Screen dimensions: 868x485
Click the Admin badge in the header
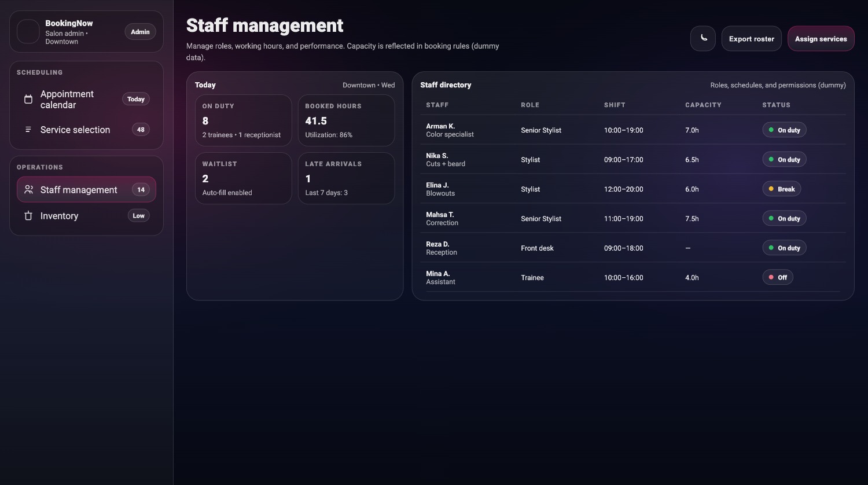(x=140, y=32)
